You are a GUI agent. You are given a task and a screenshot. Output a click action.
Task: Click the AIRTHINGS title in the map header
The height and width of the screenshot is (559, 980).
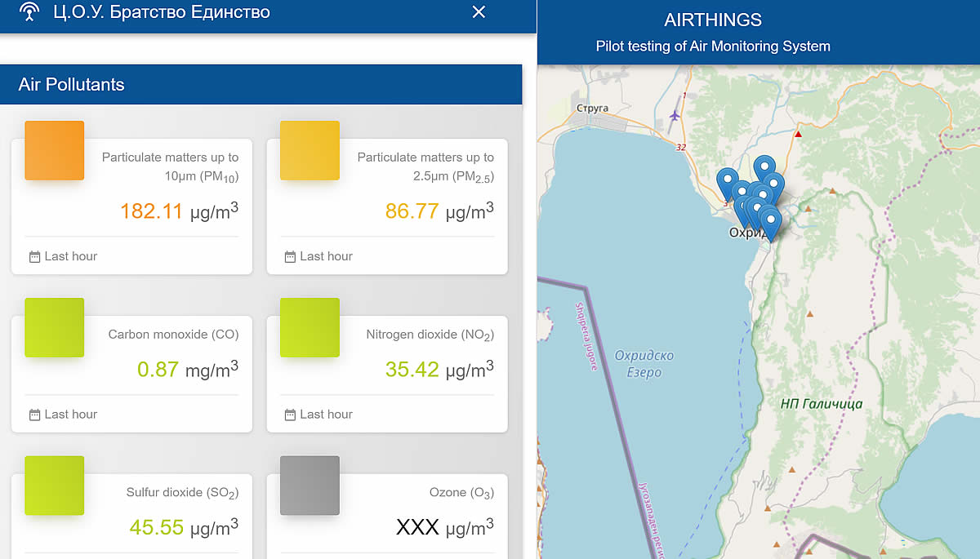713,20
